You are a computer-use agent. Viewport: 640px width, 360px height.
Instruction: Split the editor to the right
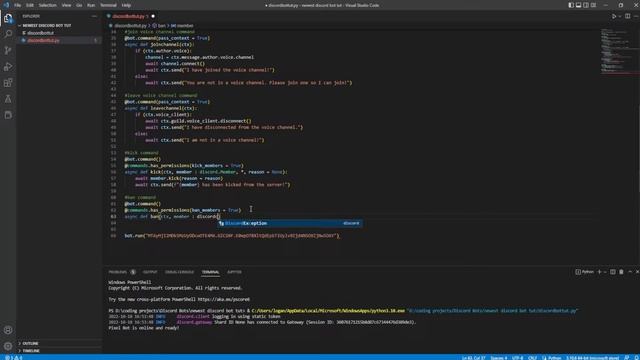click(x=627, y=16)
